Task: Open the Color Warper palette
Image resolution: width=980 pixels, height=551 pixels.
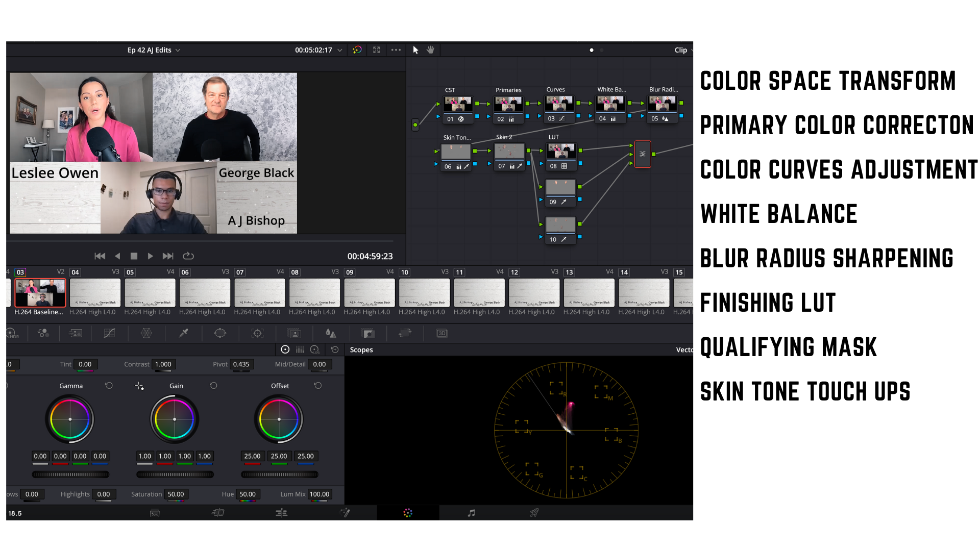Action: click(x=146, y=333)
